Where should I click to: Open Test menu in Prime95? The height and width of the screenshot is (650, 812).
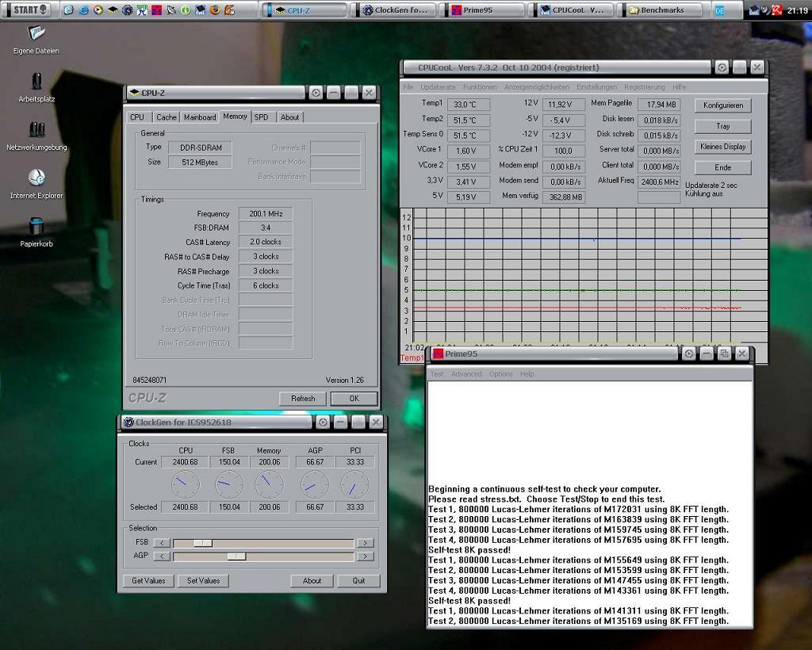point(437,373)
